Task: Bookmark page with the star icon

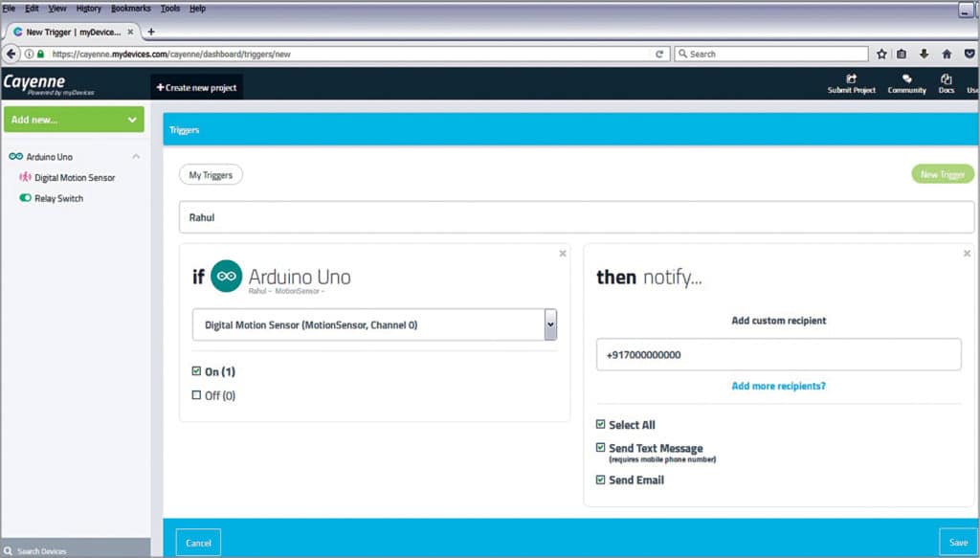Action: [881, 54]
